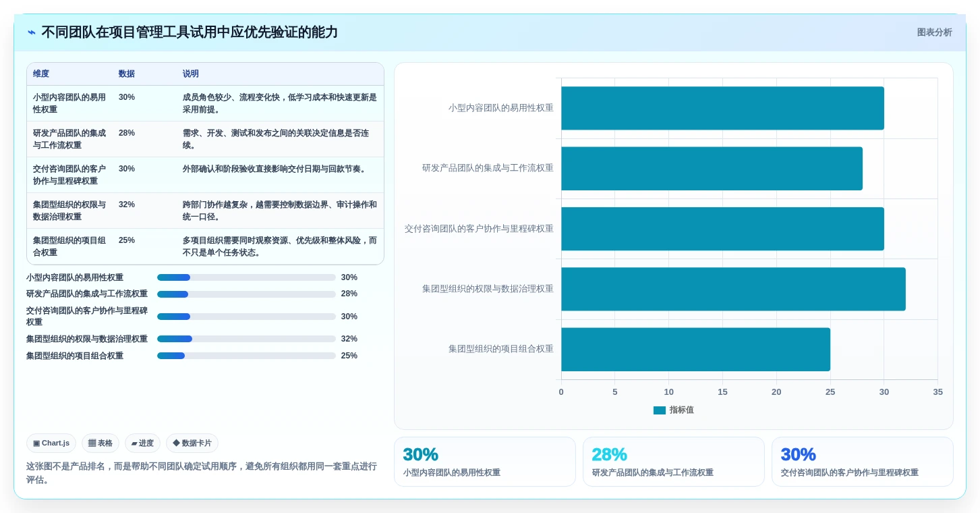Screen dimensions: 980x513
Task: Click the 32% value in the table
Action: click(127, 205)
